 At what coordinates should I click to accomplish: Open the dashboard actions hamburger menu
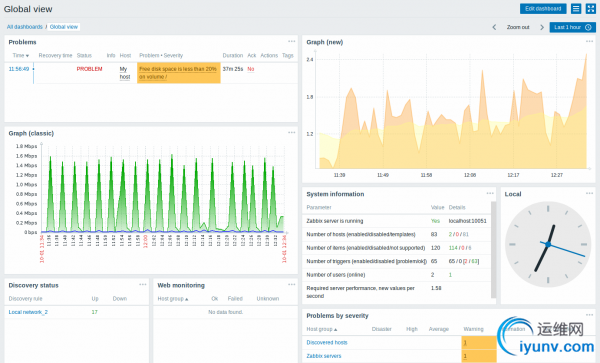[x=576, y=8]
